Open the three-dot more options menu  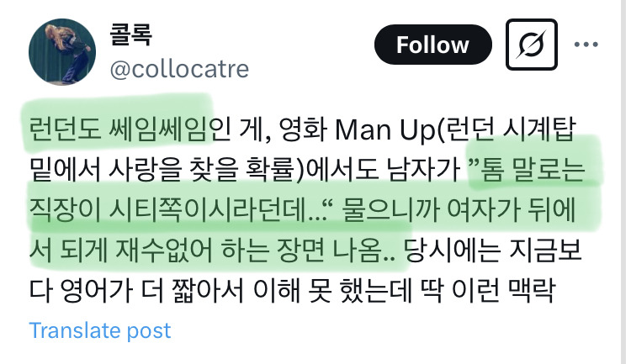(x=586, y=45)
